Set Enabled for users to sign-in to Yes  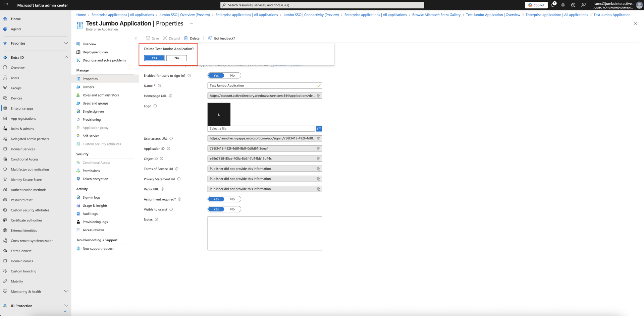pyautogui.click(x=216, y=75)
